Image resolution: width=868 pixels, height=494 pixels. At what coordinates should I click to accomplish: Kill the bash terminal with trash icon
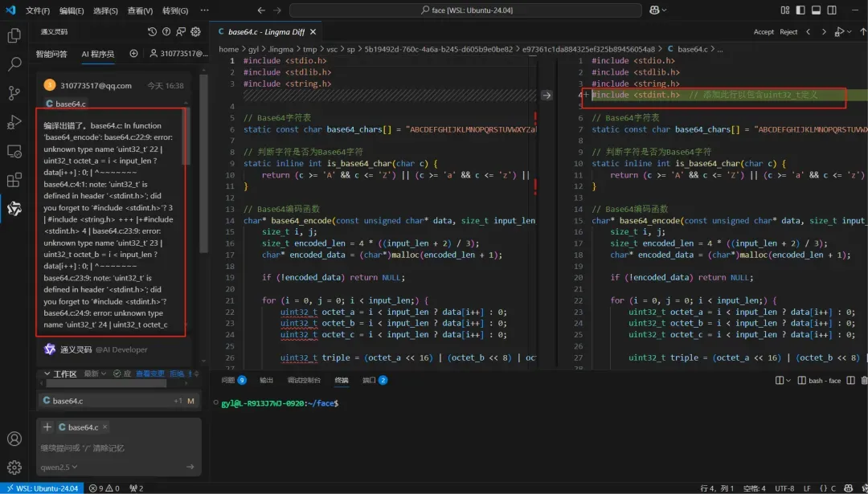pyautogui.click(x=864, y=381)
